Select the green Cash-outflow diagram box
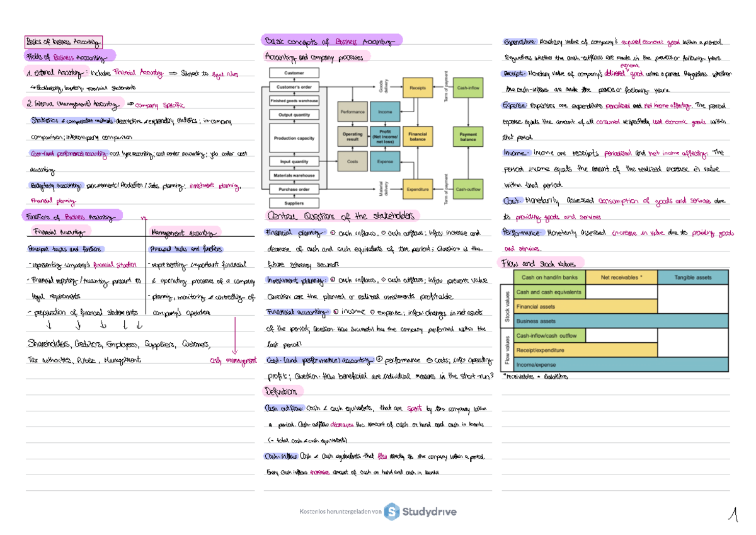This screenshot has width=756, height=535. [x=468, y=189]
